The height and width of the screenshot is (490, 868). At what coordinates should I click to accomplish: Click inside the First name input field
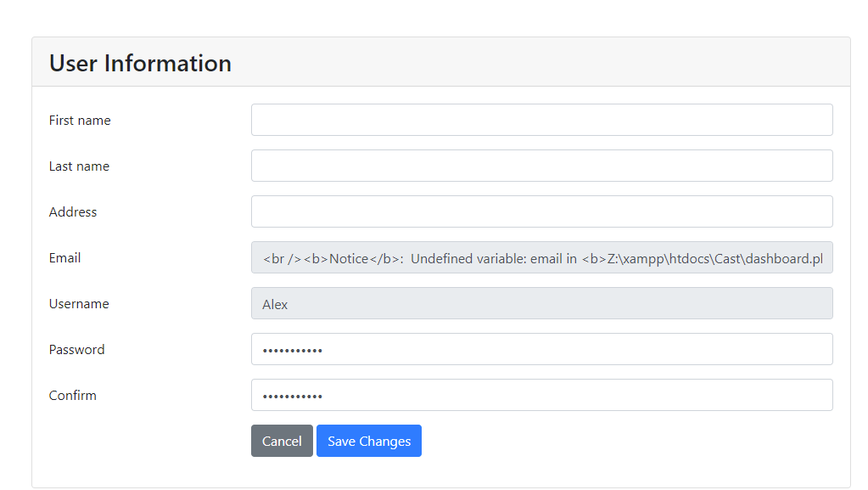(541, 120)
